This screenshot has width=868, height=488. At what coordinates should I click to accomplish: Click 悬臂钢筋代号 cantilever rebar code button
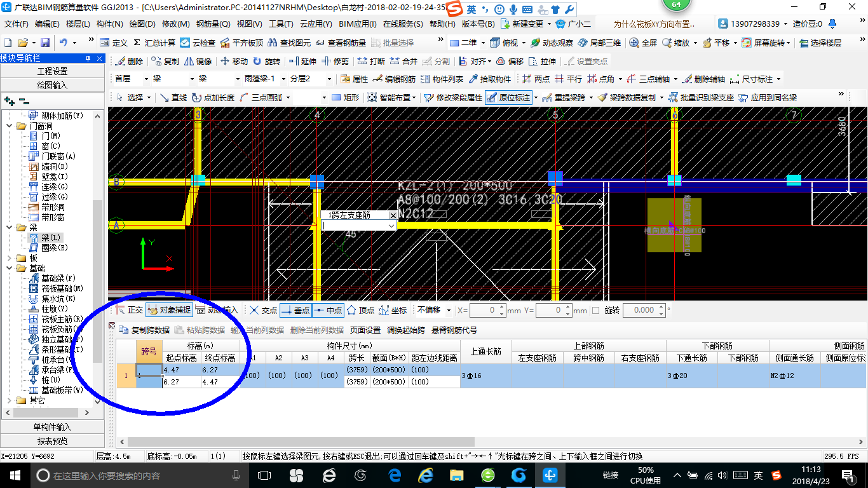(454, 330)
